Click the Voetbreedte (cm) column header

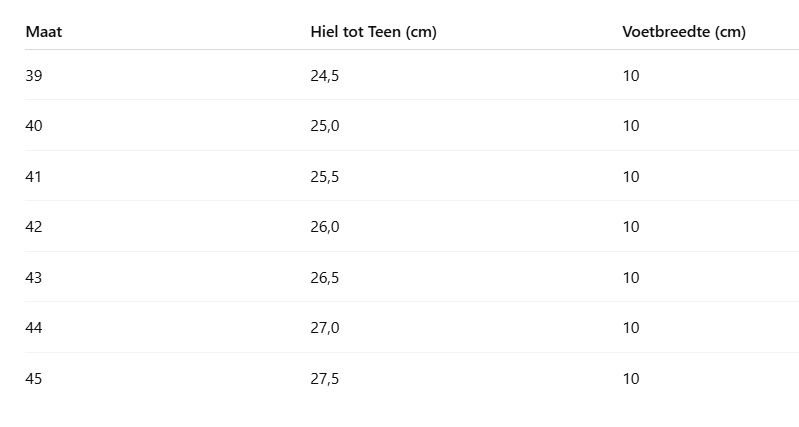pos(684,32)
